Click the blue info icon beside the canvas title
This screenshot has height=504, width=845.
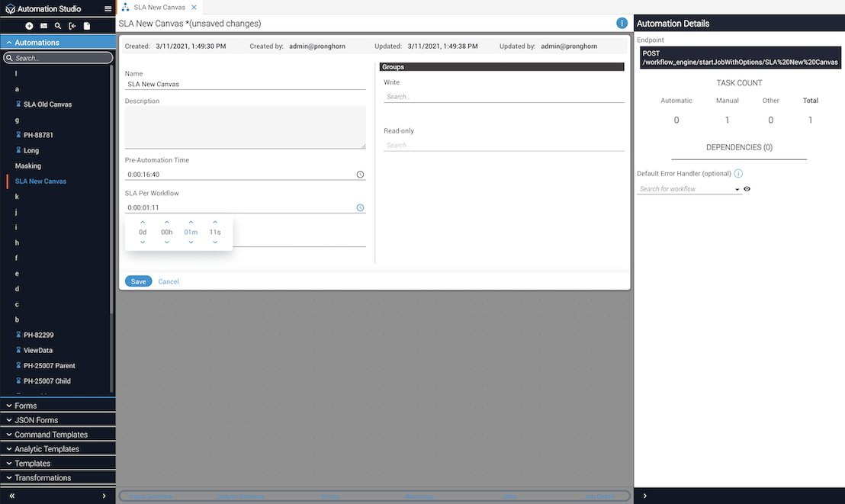(x=622, y=24)
